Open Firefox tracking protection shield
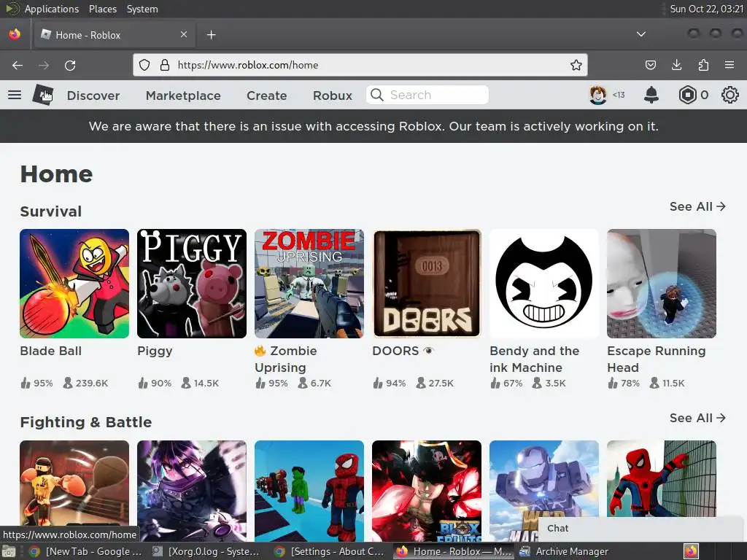Viewport: 747px width, 560px height. click(x=144, y=65)
